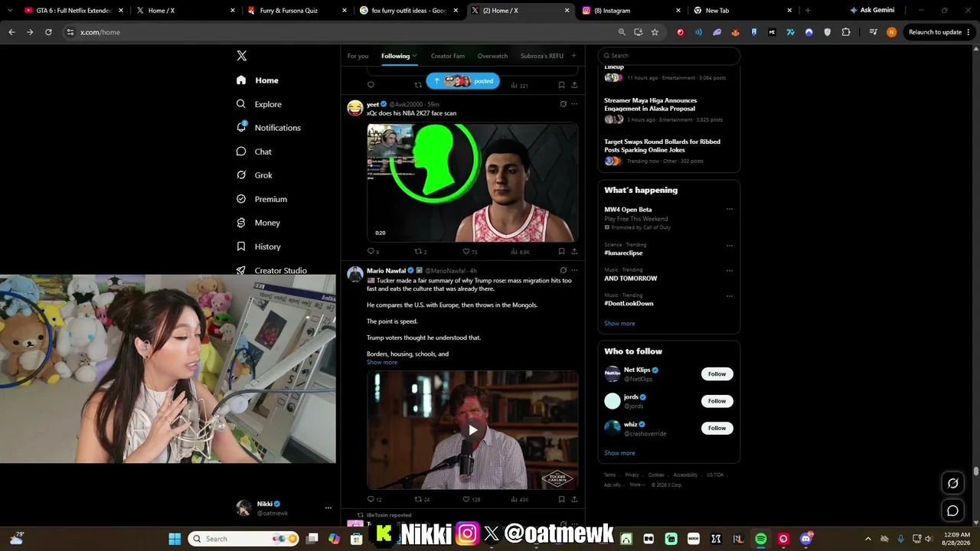Show more Who to follow suggestions

click(619, 453)
